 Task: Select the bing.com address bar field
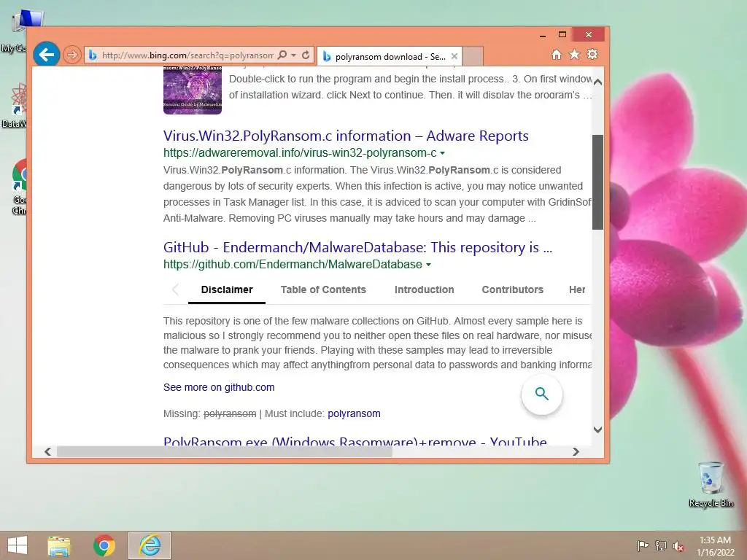pos(188,55)
